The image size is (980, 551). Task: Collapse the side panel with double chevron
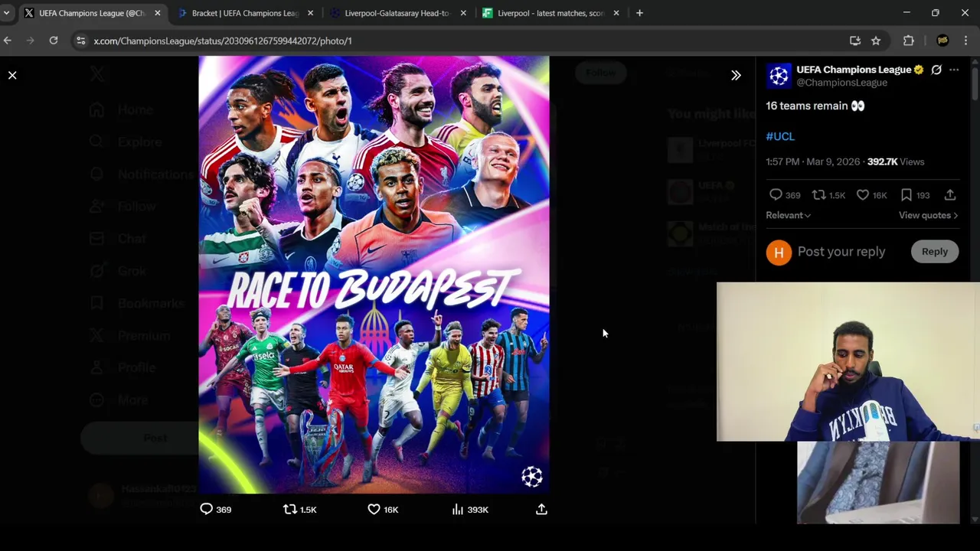click(736, 75)
